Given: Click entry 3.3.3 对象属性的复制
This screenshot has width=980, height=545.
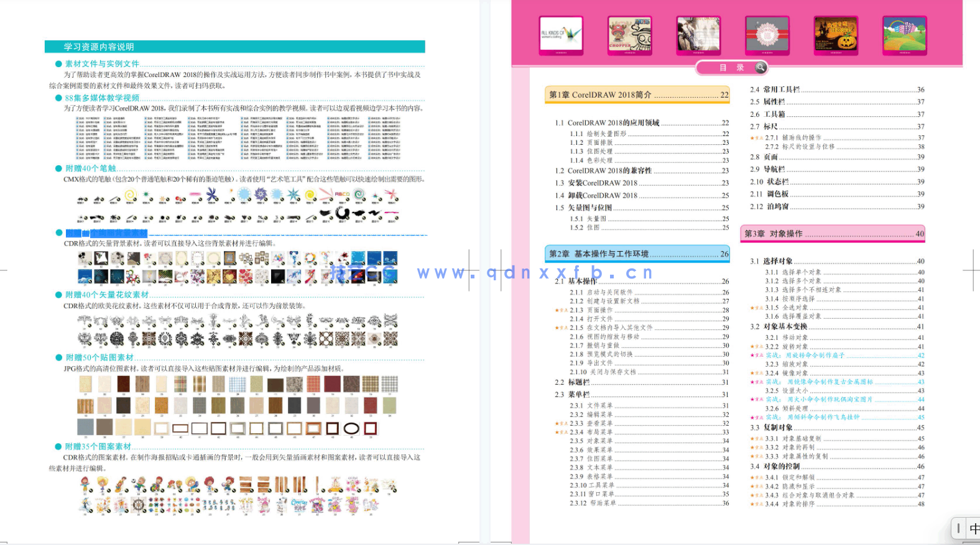Looking at the screenshot, I should pyautogui.click(x=844, y=456).
